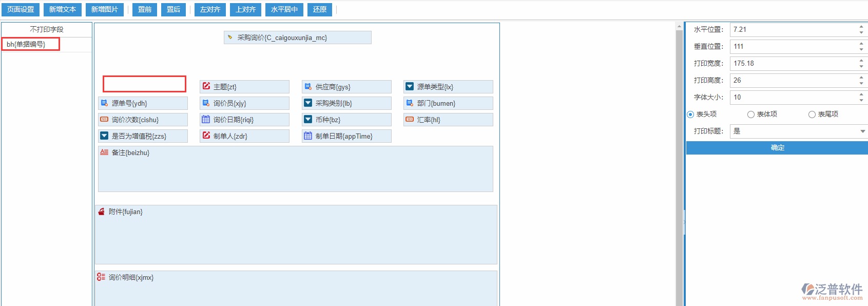Click 置前 bring to front button
868x306 pixels.
point(145,10)
